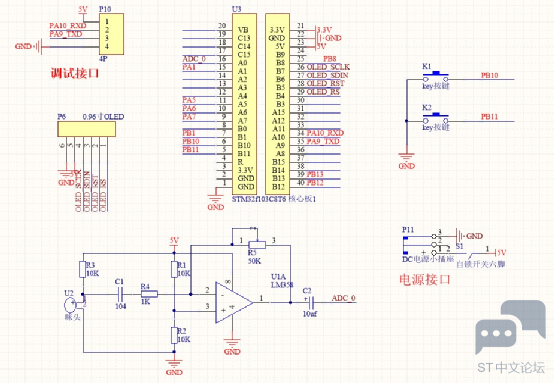Select the GND power symbol at P11 jack

pos(469,236)
